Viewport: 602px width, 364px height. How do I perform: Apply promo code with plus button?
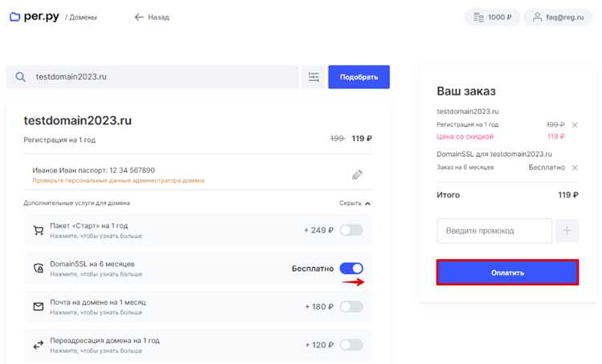tap(567, 231)
